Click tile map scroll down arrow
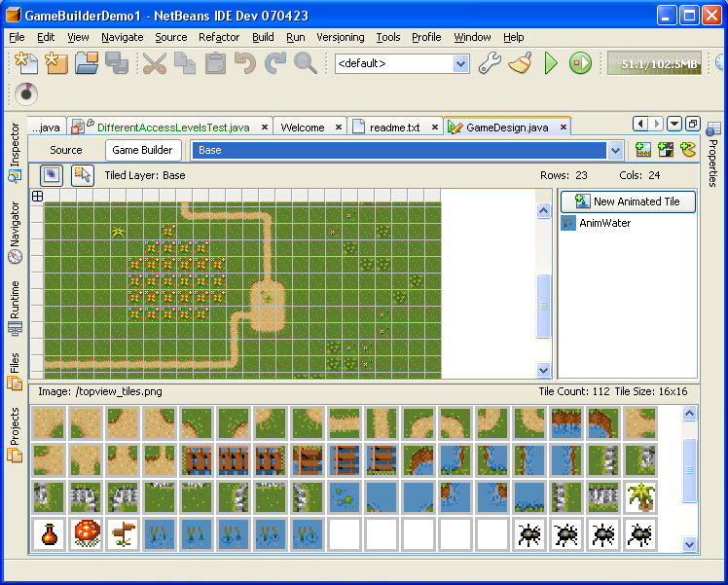Viewport: 728px width, 585px height. 543,370
